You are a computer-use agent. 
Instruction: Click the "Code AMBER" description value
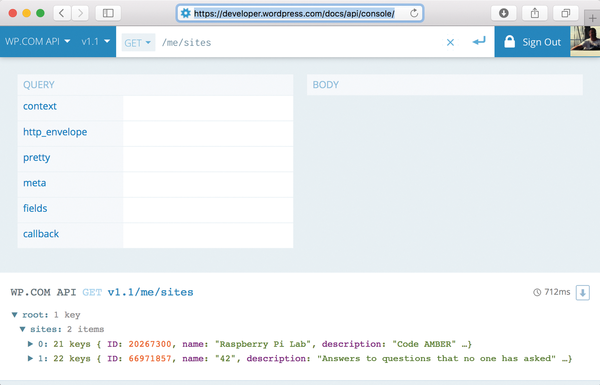click(424, 344)
